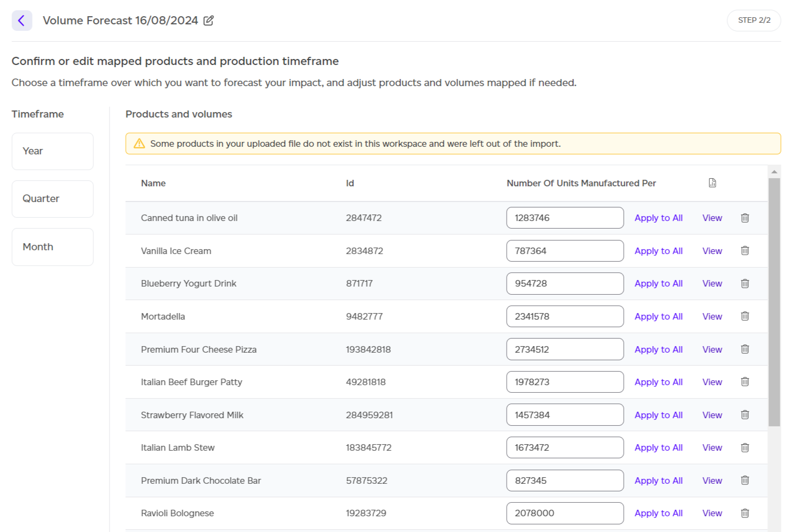Click the Italian Lamb Stew name
This screenshot has width=790, height=532.
(178, 447)
